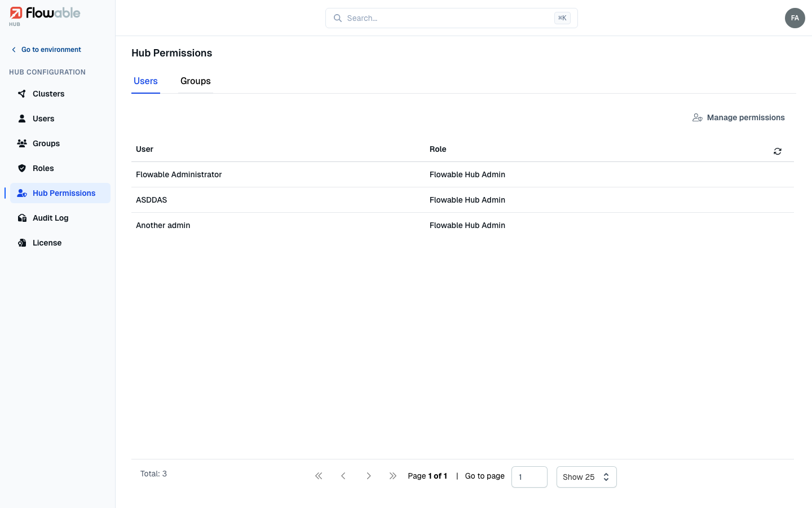
Task: Open Clusters in the sidebar
Action: coord(60,94)
